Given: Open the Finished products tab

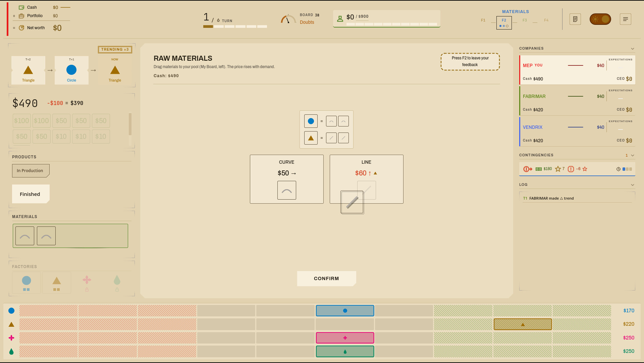Looking at the screenshot, I should [x=31, y=194].
